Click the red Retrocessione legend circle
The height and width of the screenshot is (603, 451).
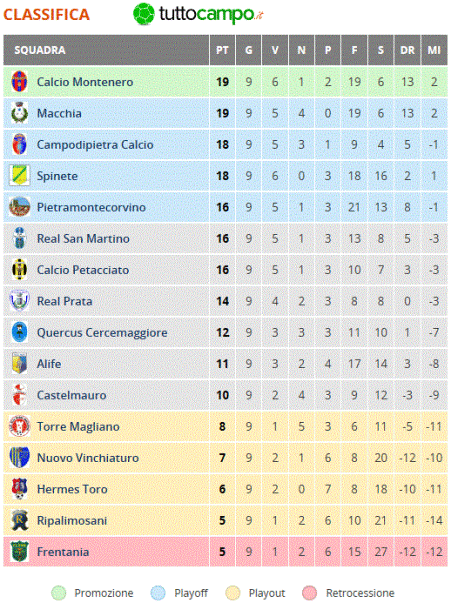pos(310,593)
